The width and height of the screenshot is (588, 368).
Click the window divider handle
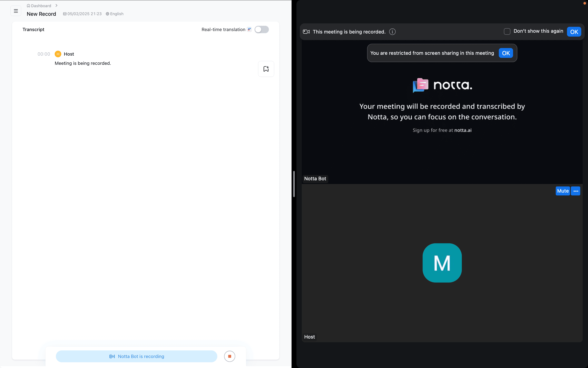click(x=294, y=184)
